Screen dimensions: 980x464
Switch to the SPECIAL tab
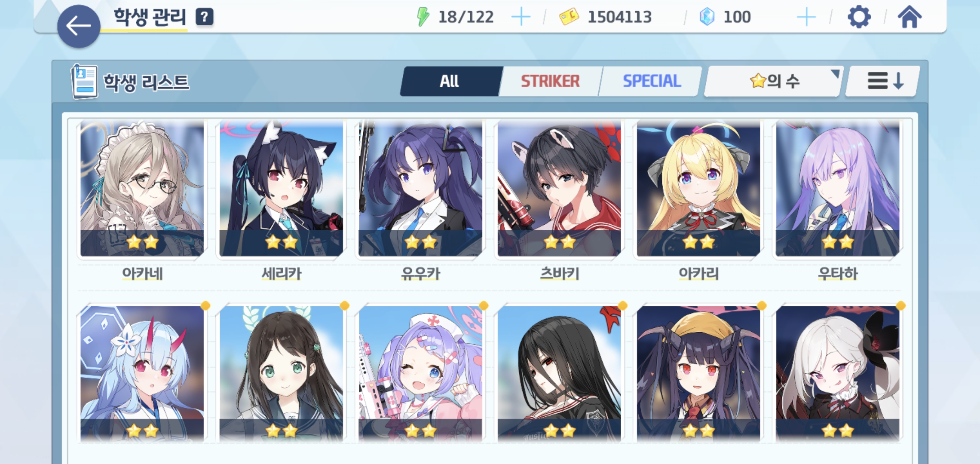(651, 81)
